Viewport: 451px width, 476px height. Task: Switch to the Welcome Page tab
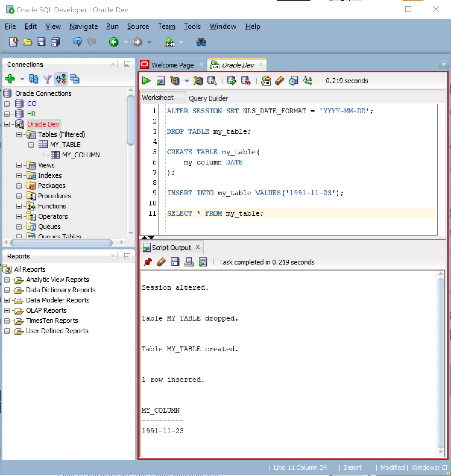172,65
